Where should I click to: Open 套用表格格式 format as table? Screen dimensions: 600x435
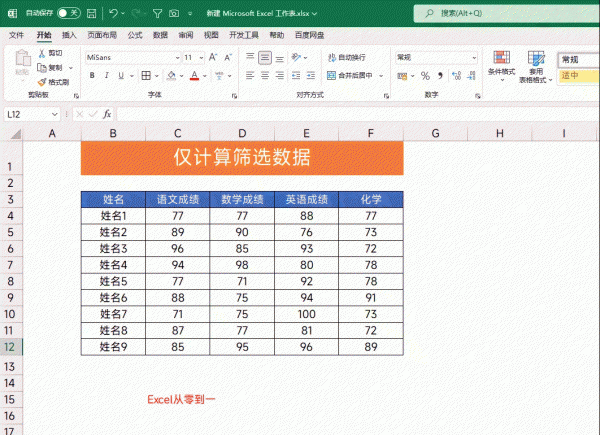point(536,67)
